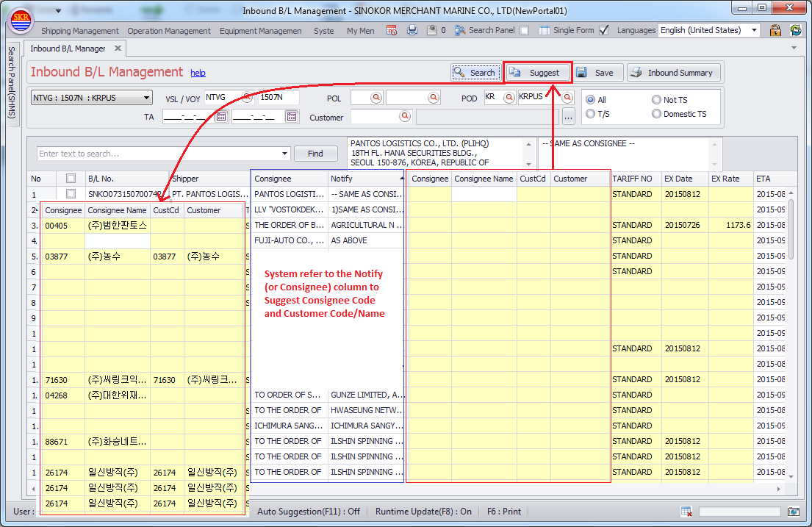Click the Suggest button
The height and width of the screenshot is (527, 812).
pyautogui.click(x=537, y=73)
